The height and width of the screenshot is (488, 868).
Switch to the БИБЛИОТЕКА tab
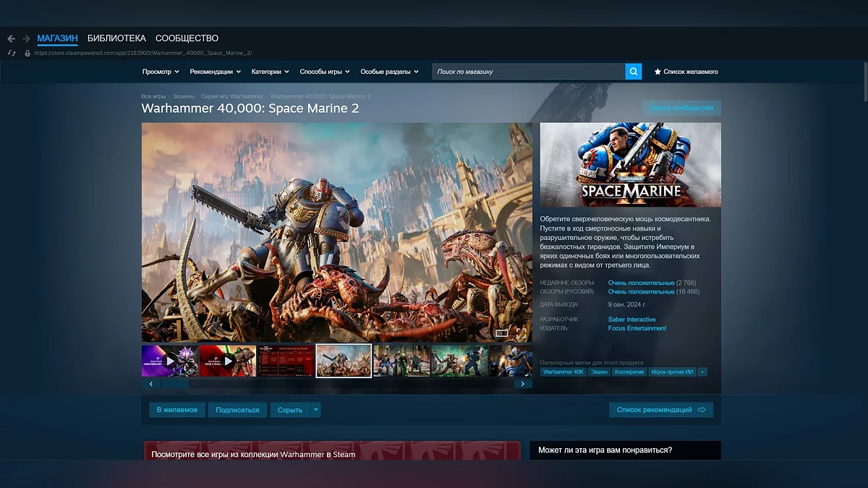(x=116, y=38)
